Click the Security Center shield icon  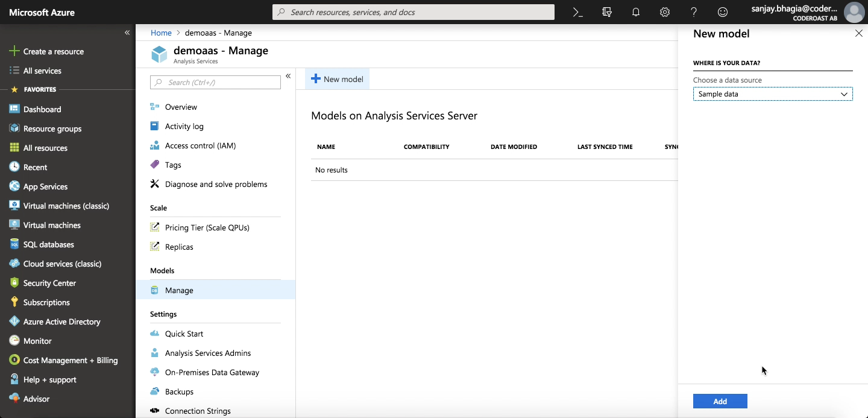pyautogui.click(x=14, y=283)
